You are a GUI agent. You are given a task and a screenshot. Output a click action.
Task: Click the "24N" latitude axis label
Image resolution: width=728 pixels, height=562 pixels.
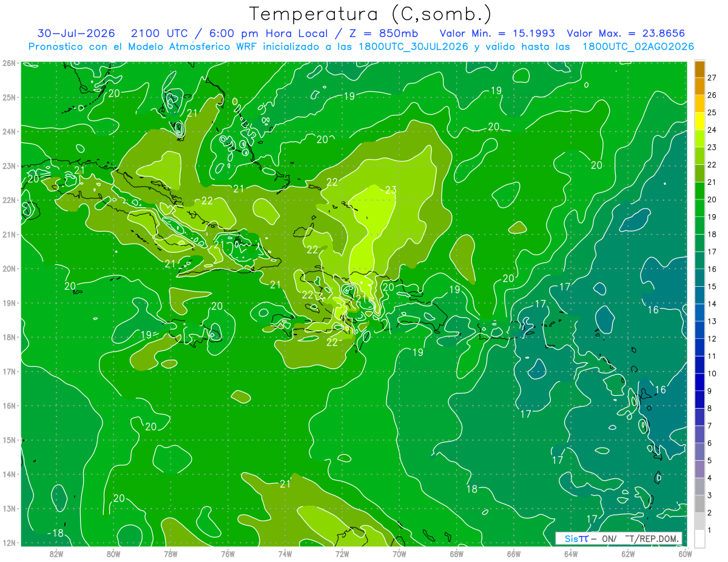8,132
